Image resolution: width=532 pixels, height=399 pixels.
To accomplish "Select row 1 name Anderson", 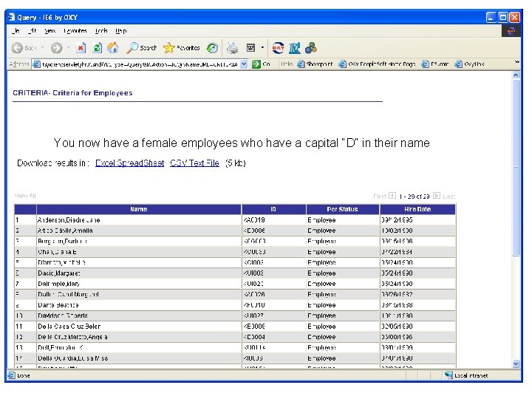I will coord(139,220).
